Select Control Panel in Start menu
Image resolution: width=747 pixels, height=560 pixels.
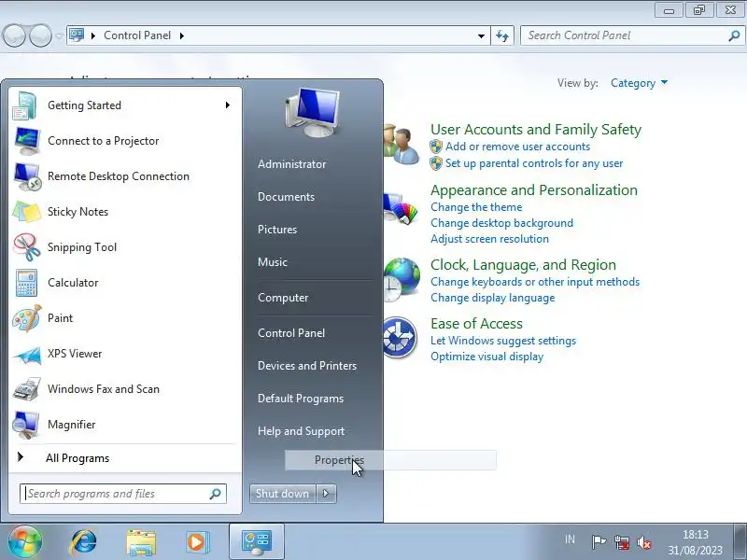291,333
